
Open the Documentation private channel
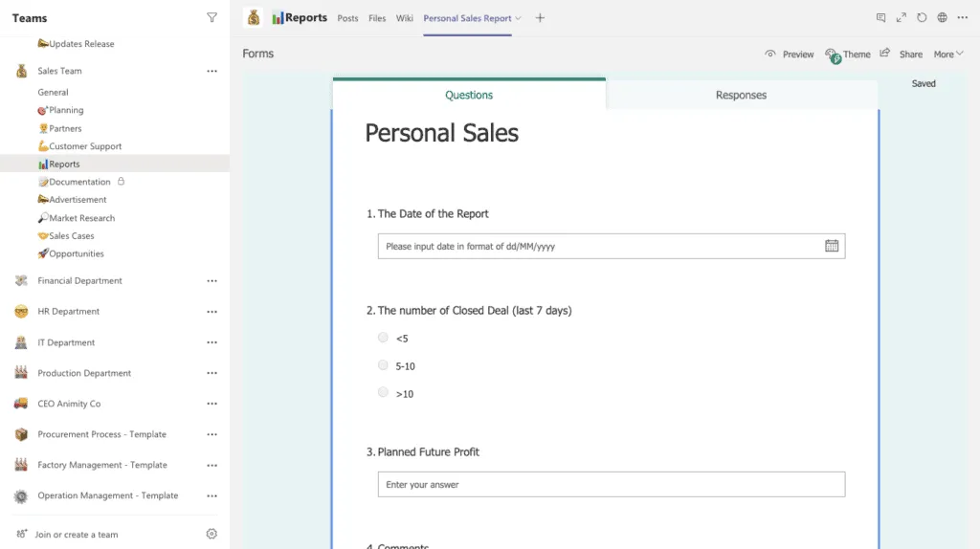click(74, 182)
